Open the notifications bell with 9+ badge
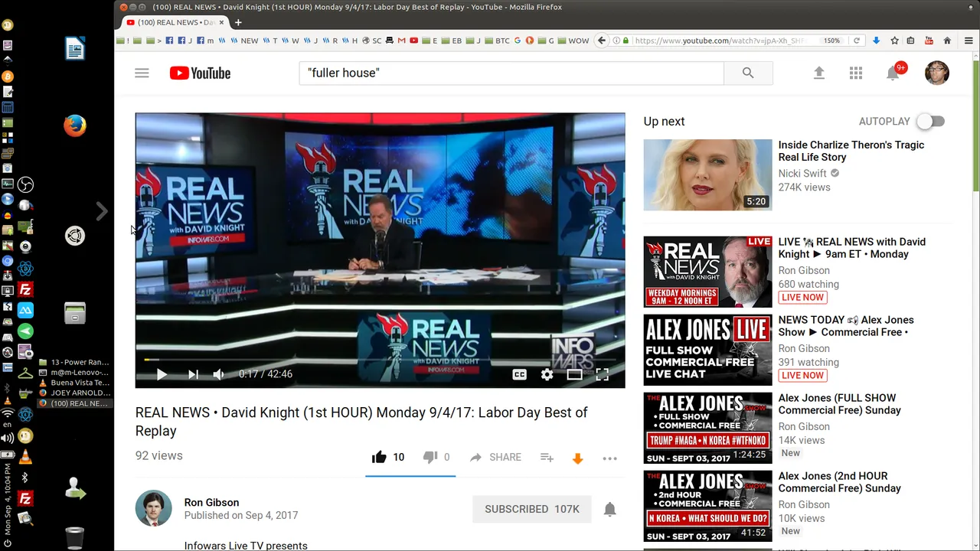Viewport: 980px width, 551px height. [893, 73]
